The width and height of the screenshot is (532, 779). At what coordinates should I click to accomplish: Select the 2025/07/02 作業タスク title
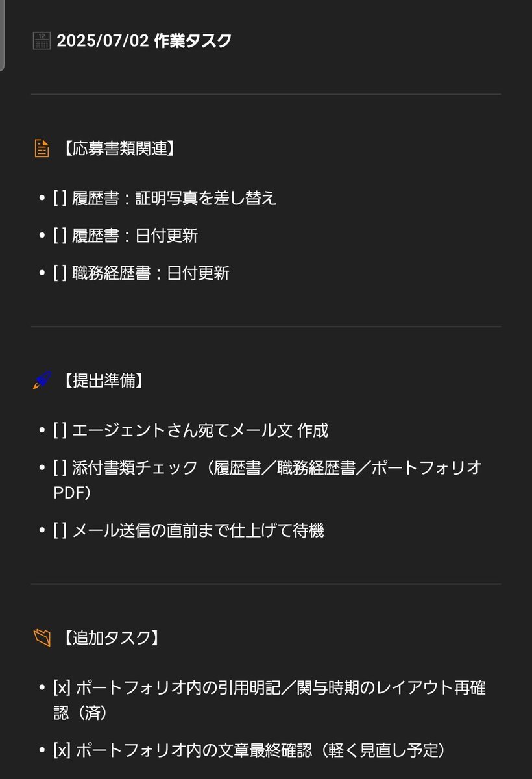click(144, 41)
